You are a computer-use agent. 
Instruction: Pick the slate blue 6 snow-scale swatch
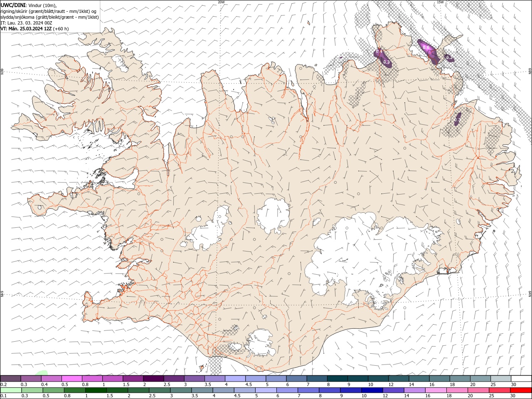pos(297,379)
